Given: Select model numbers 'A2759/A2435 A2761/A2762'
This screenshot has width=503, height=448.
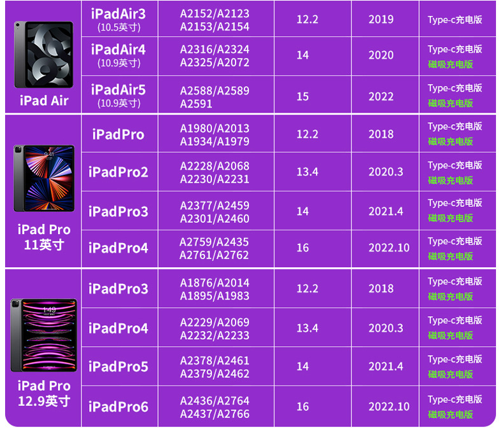Looking at the screenshot, I should coord(214,249).
